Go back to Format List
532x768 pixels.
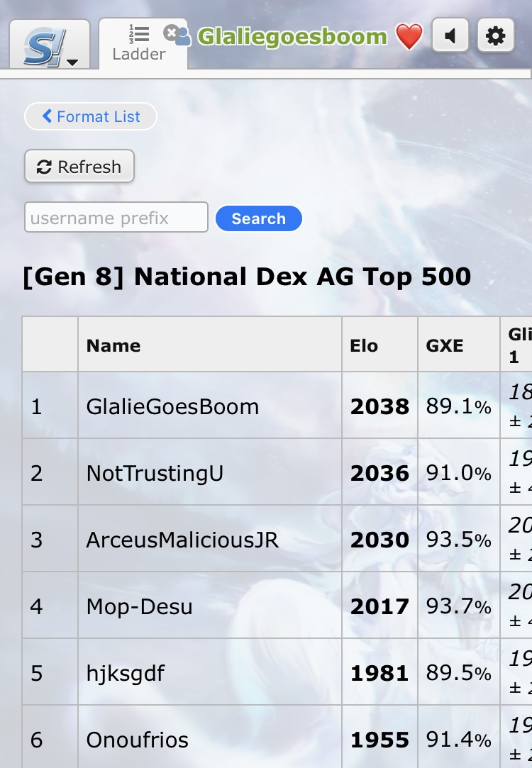91,116
